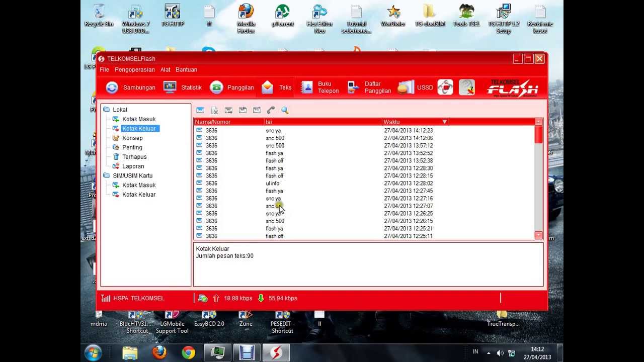Click 'Jumlah pesan teks:90' in preview pane
Image resolution: width=644 pixels, height=362 pixels.
[x=224, y=256]
